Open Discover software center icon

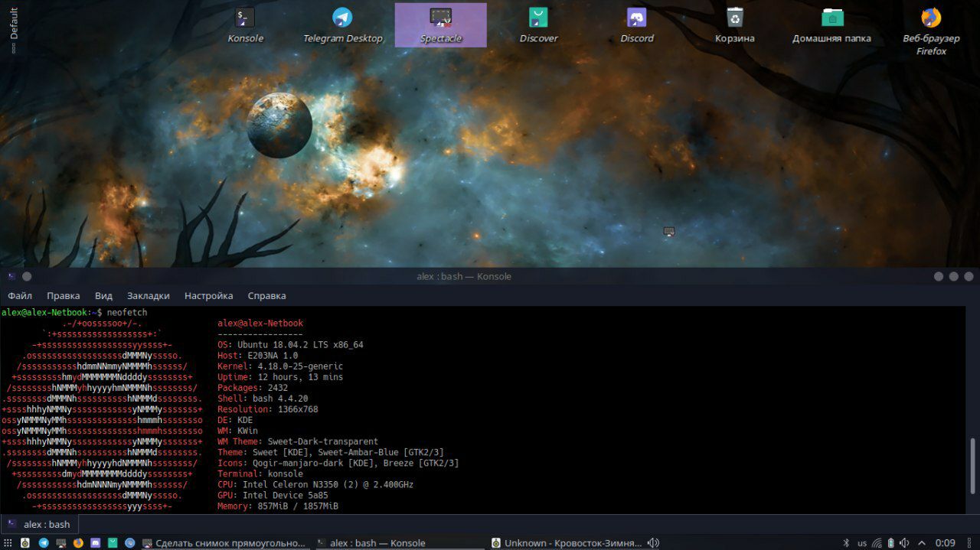pos(538,24)
